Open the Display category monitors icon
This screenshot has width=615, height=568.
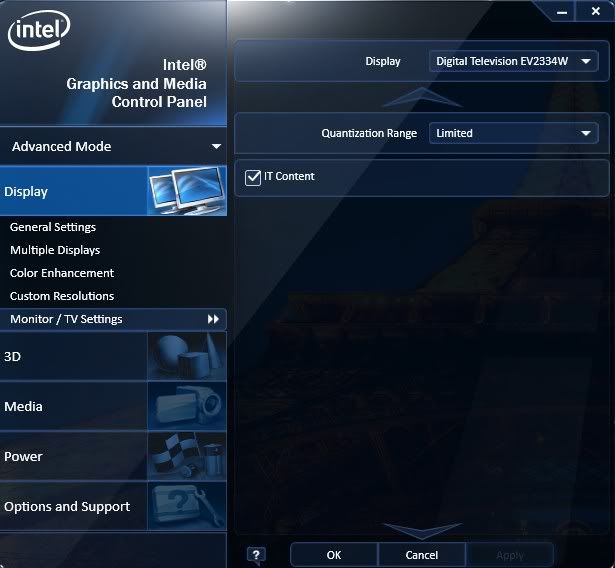[187, 191]
